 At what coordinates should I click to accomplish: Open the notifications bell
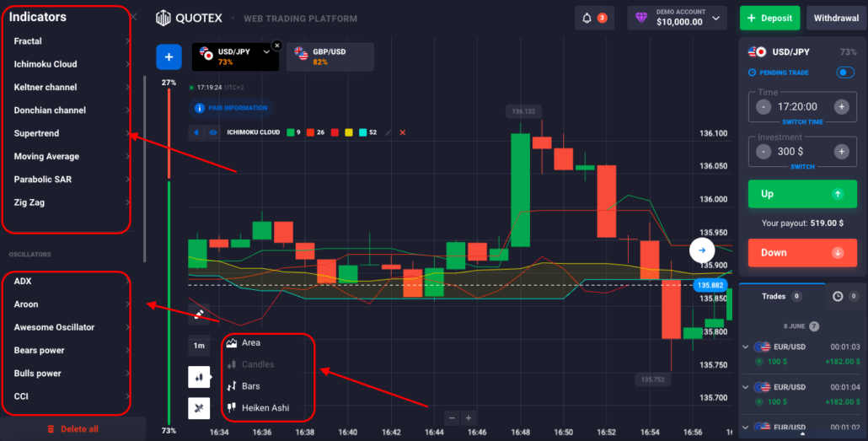pos(587,18)
